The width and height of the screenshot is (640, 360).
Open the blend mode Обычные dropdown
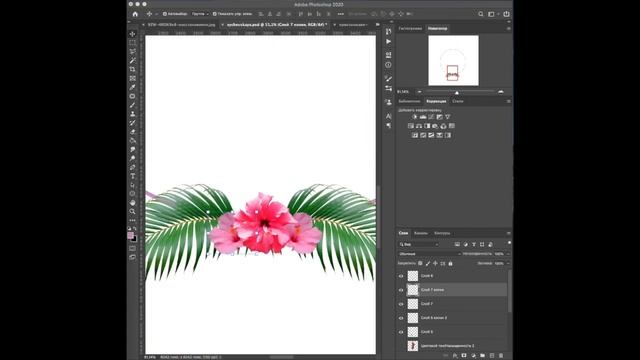[x=430, y=254]
